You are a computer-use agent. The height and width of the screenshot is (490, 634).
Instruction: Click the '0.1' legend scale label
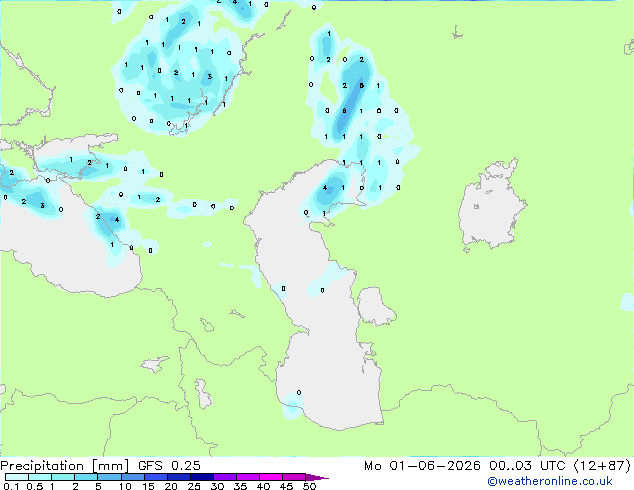(x=11, y=486)
